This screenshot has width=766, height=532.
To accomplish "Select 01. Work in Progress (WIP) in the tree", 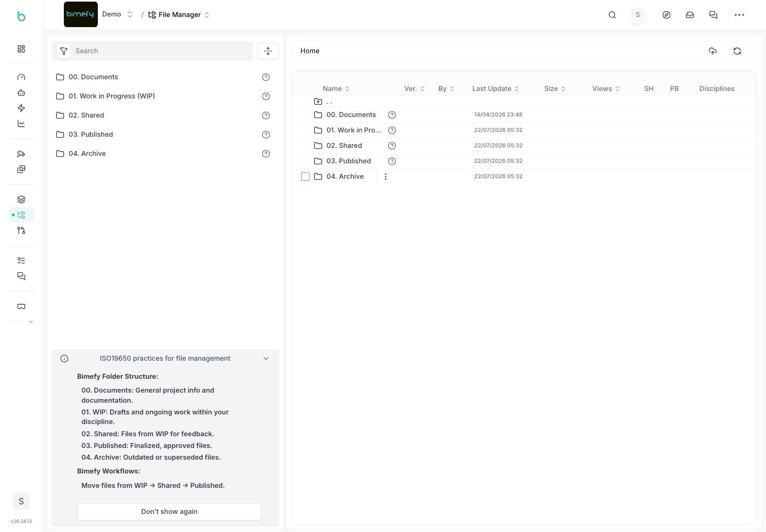I will [x=112, y=96].
